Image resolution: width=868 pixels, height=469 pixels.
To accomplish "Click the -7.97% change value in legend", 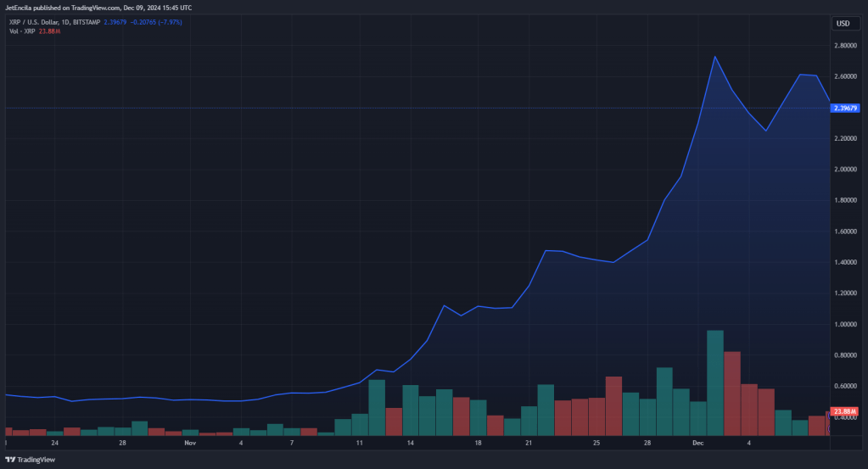I will tap(171, 22).
